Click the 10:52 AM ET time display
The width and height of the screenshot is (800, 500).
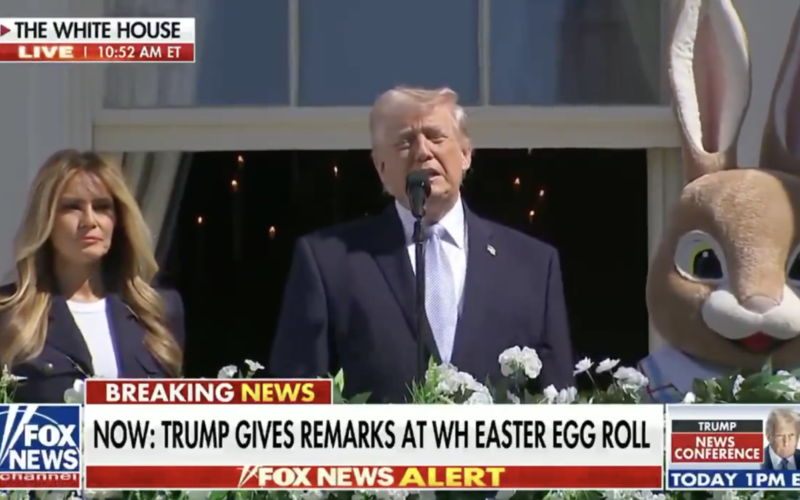[x=139, y=53]
